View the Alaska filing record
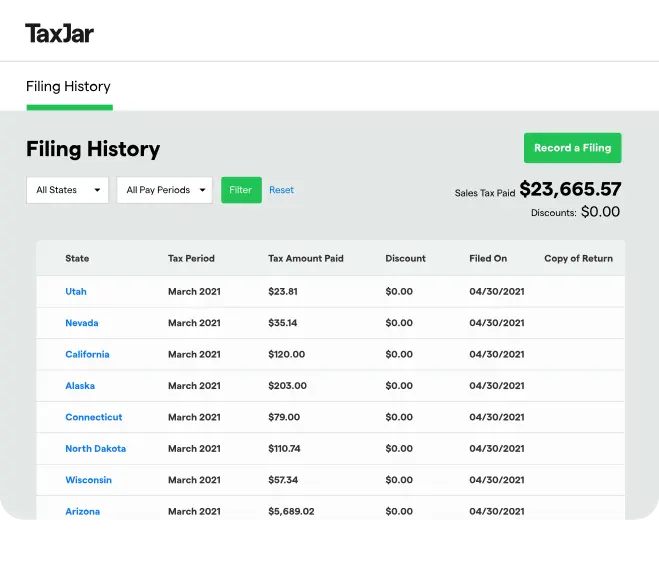Image resolution: width=659 pixels, height=561 pixels. pyautogui.click(x=80, y=386)
